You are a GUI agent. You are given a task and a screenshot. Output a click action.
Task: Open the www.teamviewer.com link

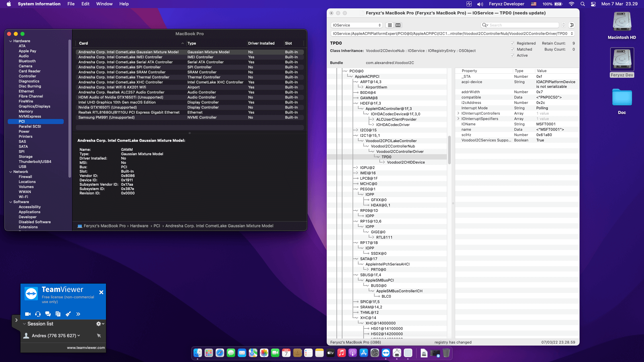(x=86, y=348)
